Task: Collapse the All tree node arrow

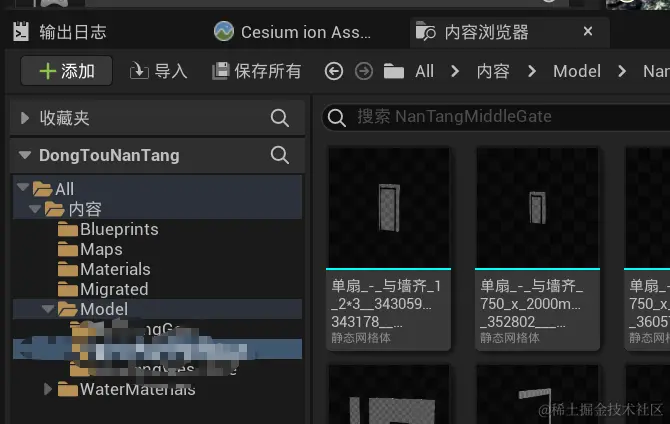Action: (23, 187)
